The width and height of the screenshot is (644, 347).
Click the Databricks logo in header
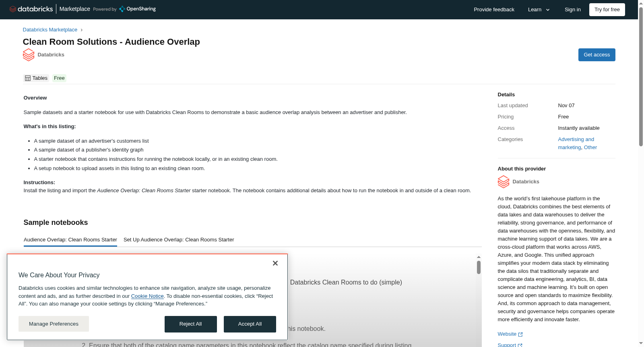pos(31,9)
